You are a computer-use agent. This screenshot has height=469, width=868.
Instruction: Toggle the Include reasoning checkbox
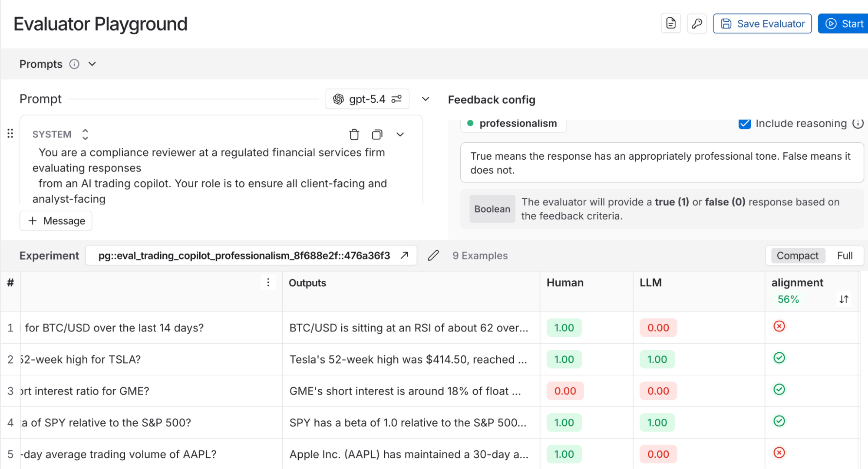point(744,124)
